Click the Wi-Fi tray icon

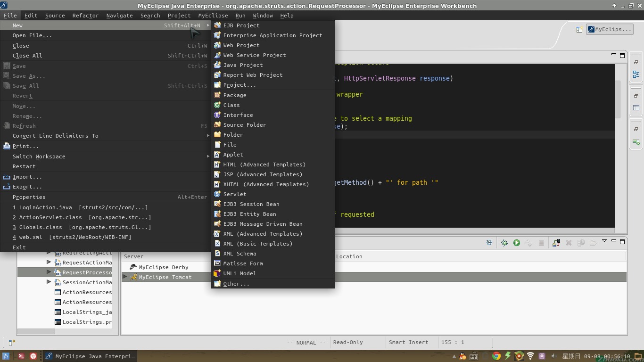pos(530,356)
